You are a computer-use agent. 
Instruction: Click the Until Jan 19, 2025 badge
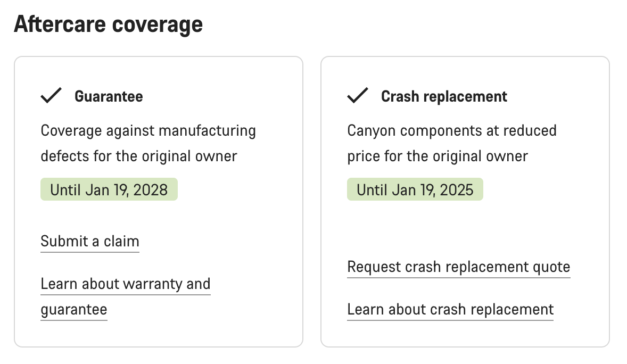tap(415, 190)
